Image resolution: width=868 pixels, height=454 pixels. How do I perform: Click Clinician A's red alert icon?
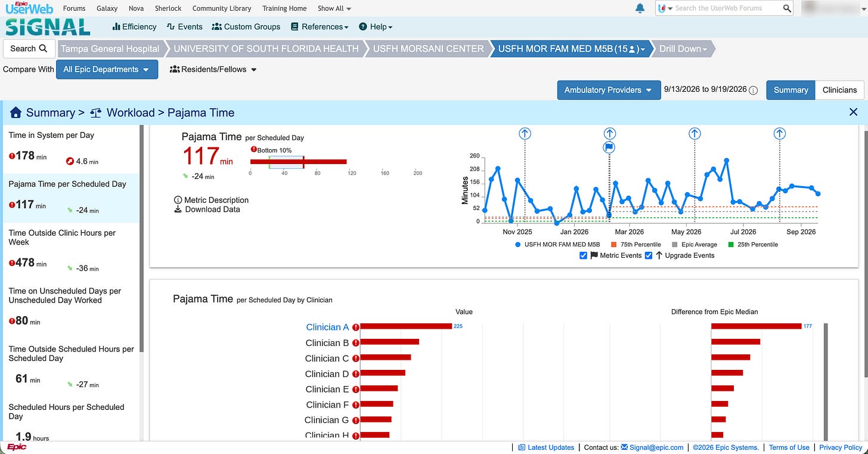(356, 327)
